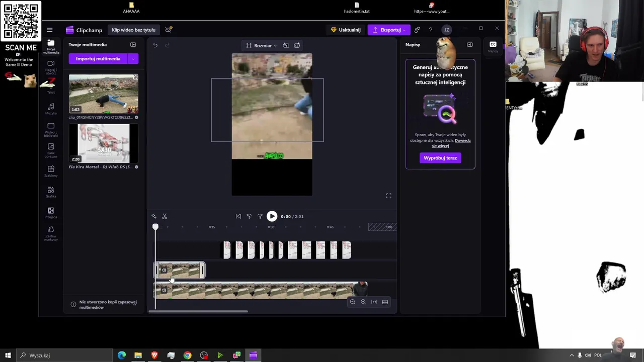Open AHAAAA desktop folder
This screenshot has width=644, height=362.
131,8
